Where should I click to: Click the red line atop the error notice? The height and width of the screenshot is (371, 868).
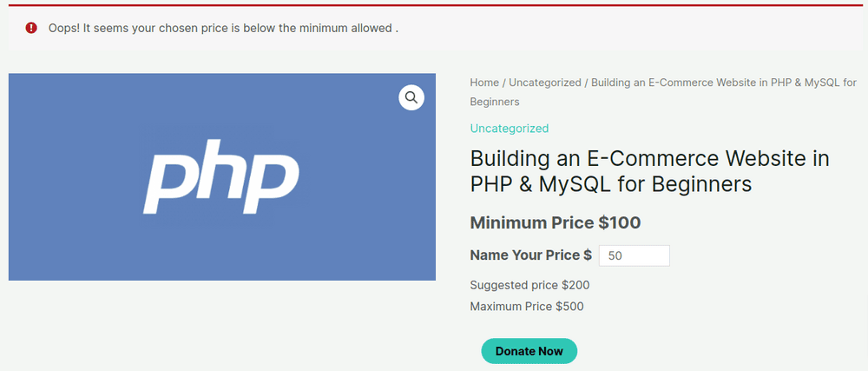(x=434, y=5)
